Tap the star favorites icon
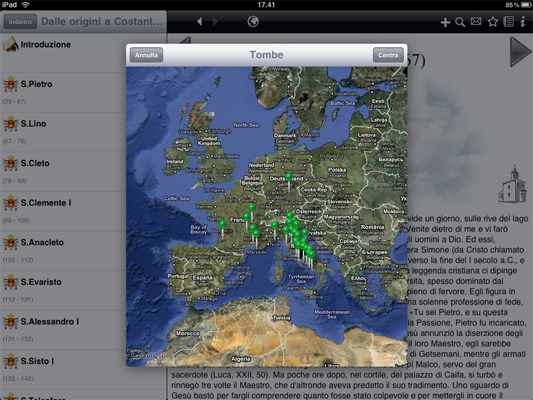This screenshot has width=533, height=400. point(493,22)
